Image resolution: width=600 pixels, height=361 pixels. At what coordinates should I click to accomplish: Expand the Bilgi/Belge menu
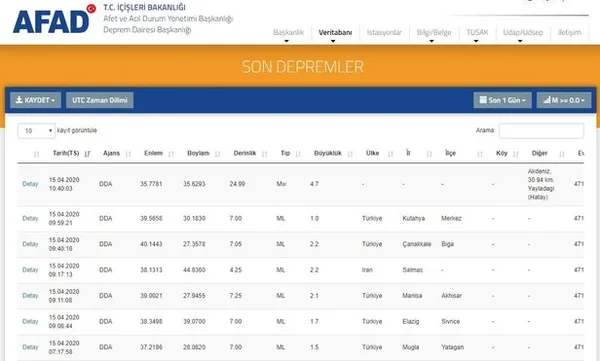434,33
